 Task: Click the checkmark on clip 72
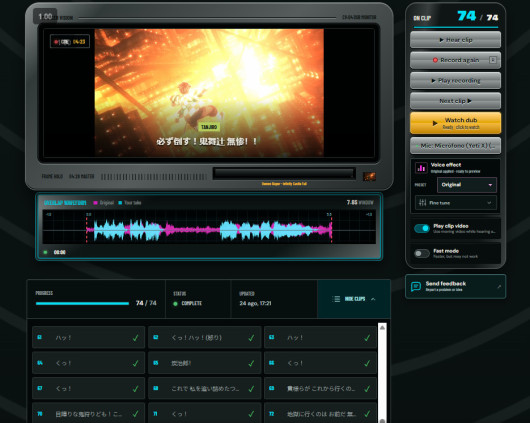pos(367,414)
